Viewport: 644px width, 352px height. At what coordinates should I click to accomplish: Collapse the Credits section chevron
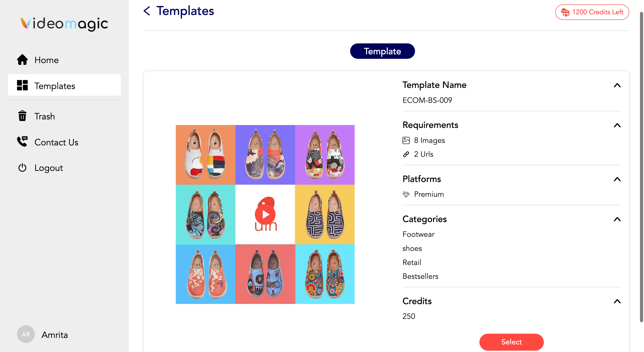[x=617, y=301]
